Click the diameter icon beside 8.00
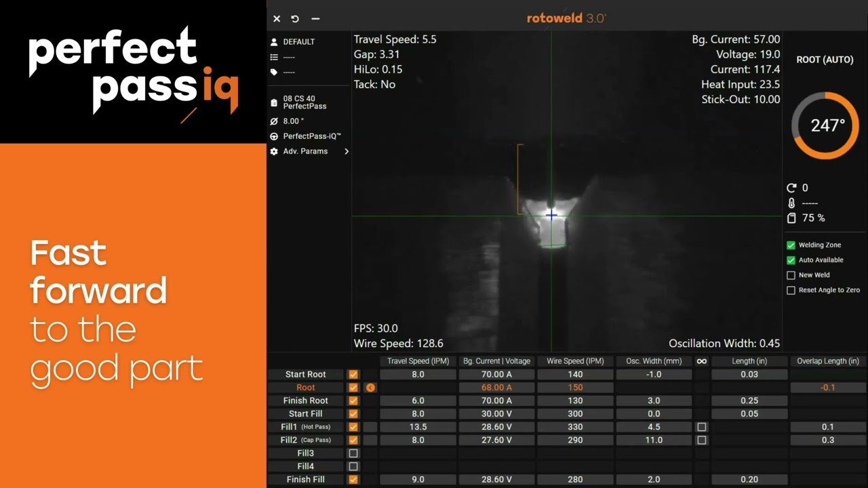The height and width of the screenshot is (488, 868). click(274, 121)
